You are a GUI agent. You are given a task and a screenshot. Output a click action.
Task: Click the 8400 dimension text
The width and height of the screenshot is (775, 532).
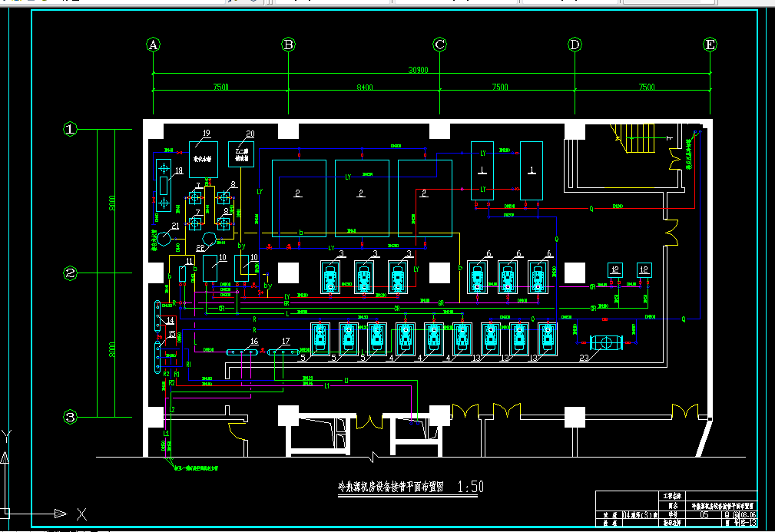[365, 87]
